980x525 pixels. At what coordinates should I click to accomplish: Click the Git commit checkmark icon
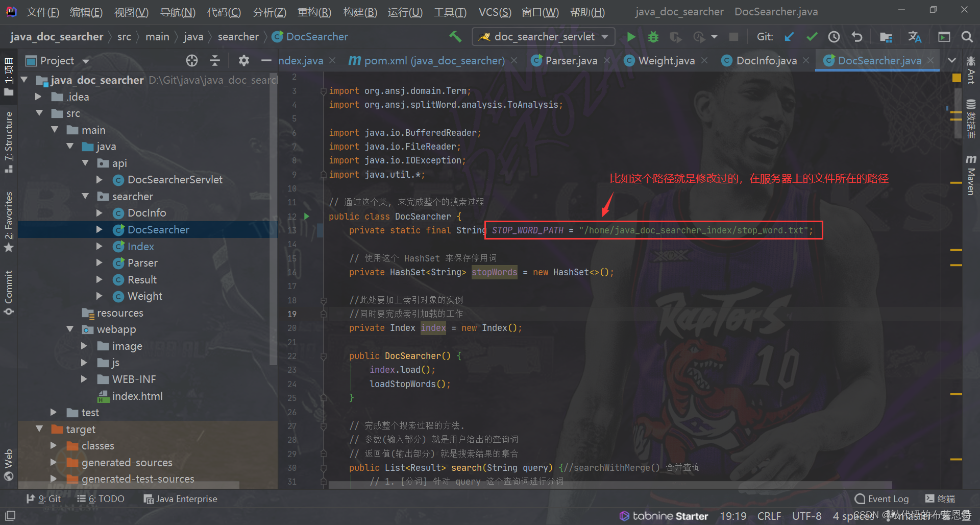pos(812,37)
